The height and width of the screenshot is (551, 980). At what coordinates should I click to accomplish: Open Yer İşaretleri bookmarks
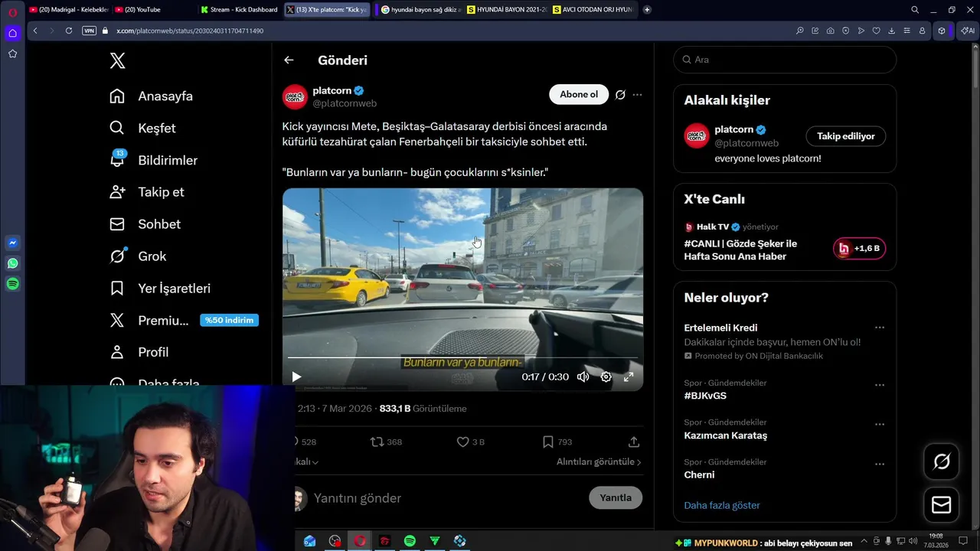160,289
